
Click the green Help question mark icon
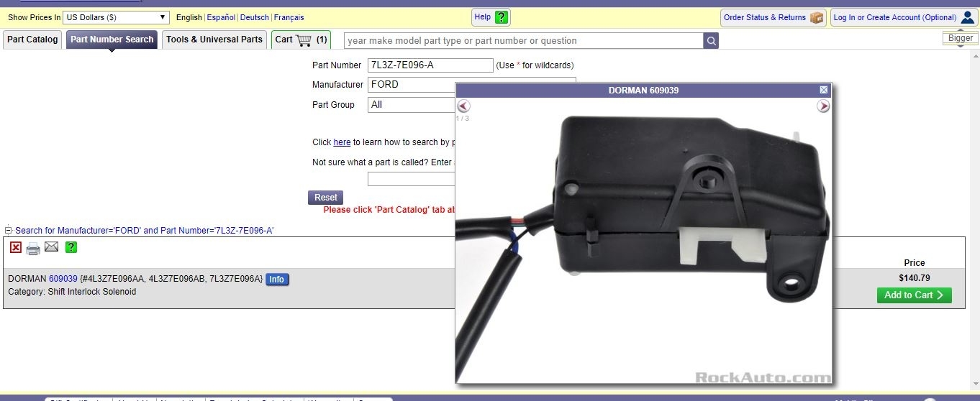pyautogui.click(x=502, y=17)
